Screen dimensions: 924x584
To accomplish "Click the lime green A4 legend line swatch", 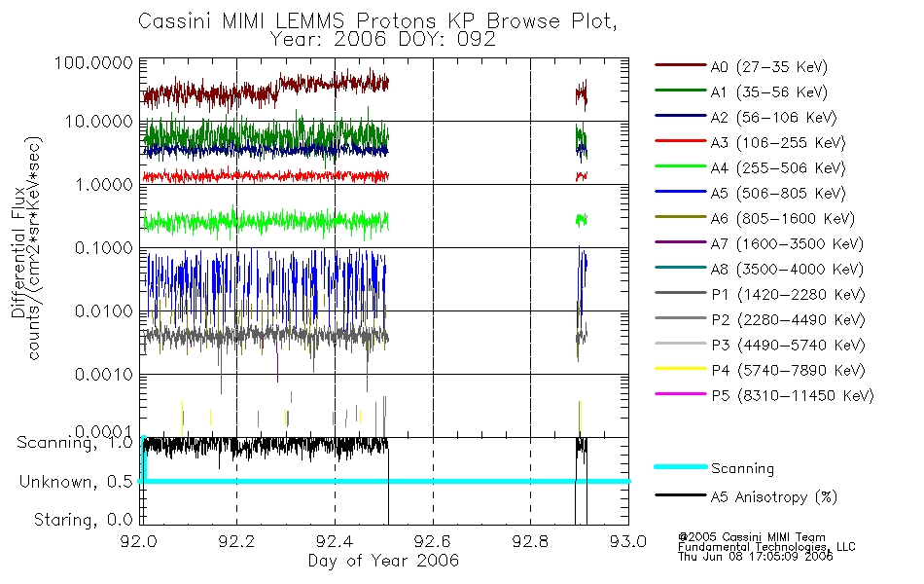I will click(x=681, y=166).
